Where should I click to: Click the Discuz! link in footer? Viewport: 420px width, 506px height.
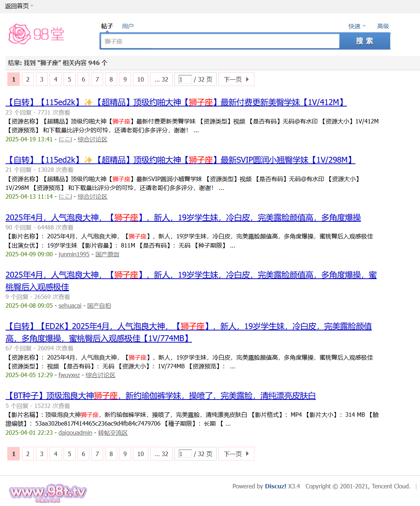pos(275,486)
